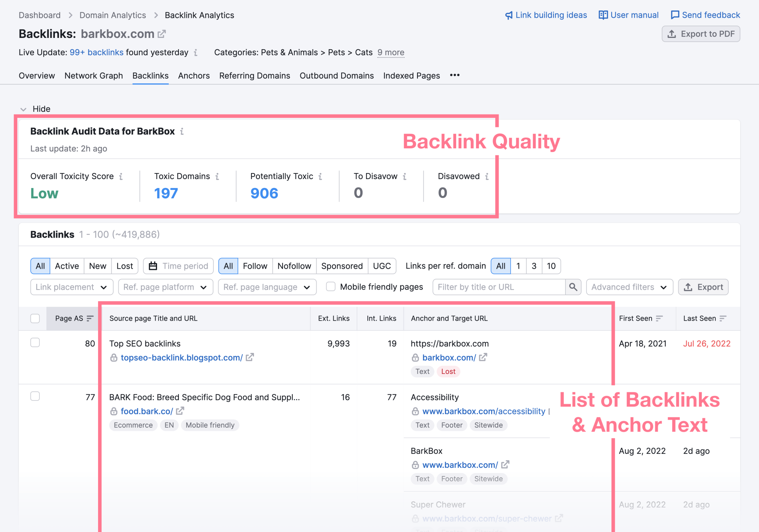This screenshot has height=532, width=759.
Task: Switch to the Overview tab
Action: coord(37,75)
